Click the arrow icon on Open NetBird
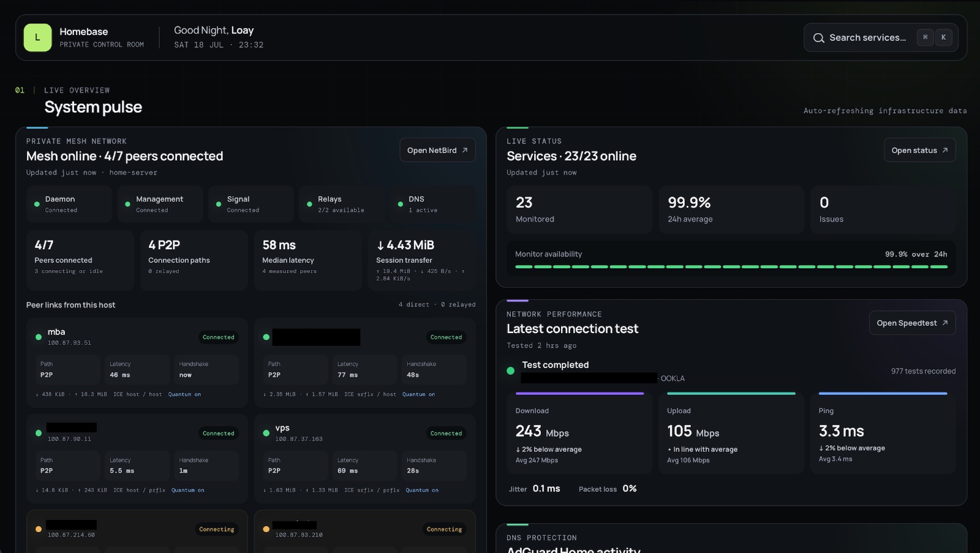 (x=465, y=150)
